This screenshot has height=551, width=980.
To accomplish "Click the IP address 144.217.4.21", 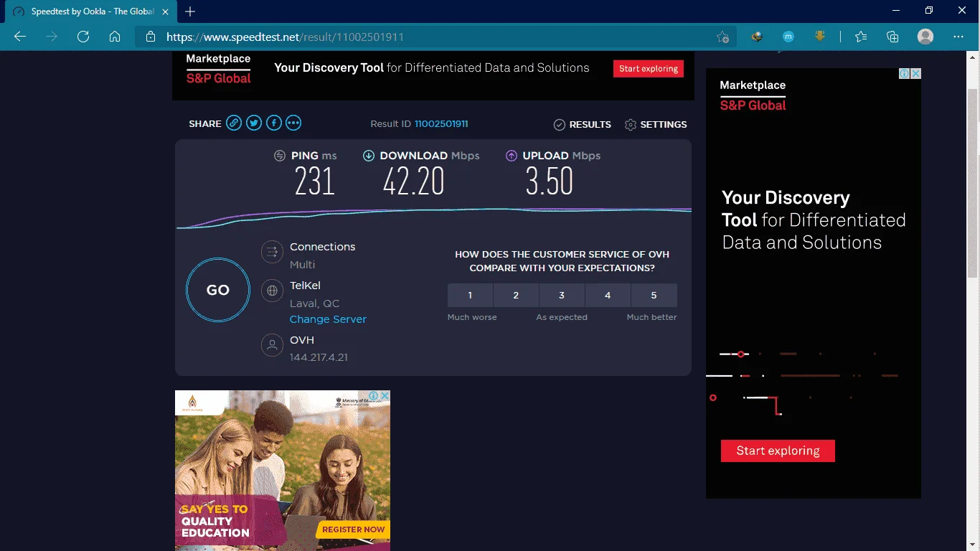I will tap(319, 357).
